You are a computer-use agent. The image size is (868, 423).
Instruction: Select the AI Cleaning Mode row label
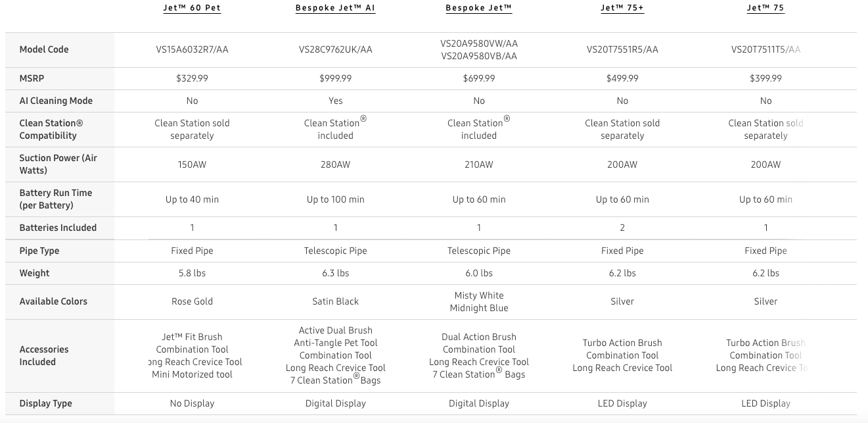pyautogui.click(x=56, y=101)
